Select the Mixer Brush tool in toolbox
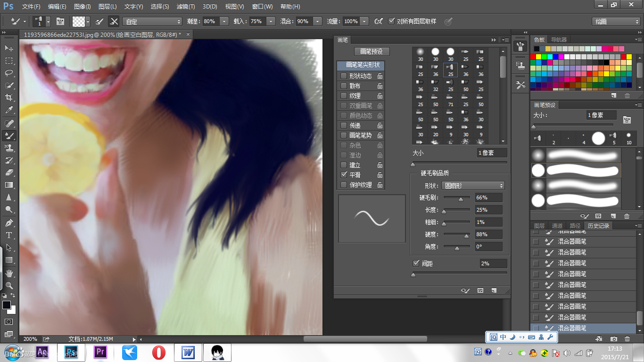644x362 pixels. tap(9, 136)
